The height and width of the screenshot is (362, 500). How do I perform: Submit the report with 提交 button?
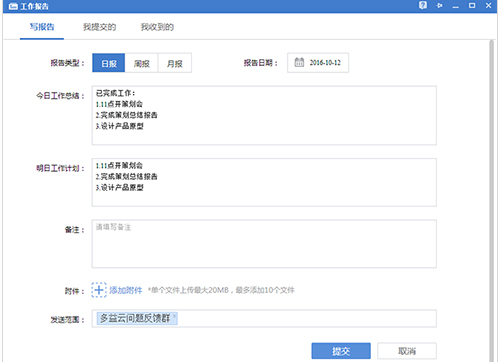click(341, 351)
